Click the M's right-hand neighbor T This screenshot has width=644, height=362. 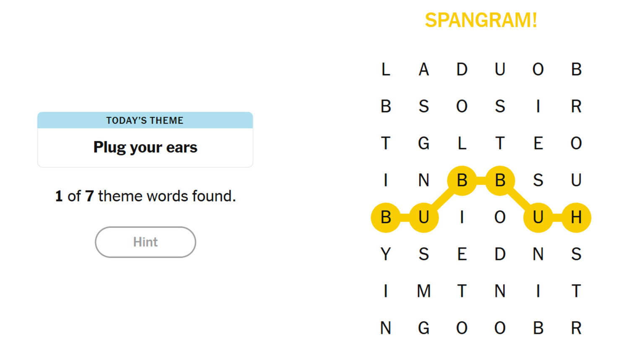pyautogui.click(x=462, y=291)
